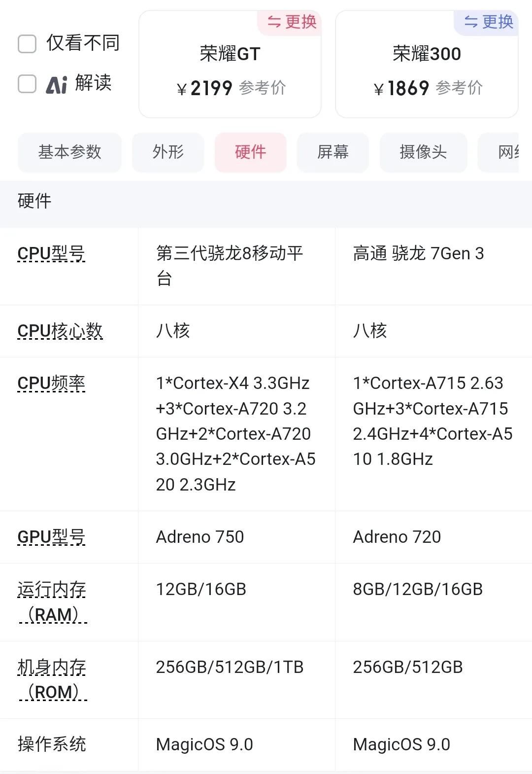
Task: Open the 运行内存 (RAM) explanation
Action: 52,602
